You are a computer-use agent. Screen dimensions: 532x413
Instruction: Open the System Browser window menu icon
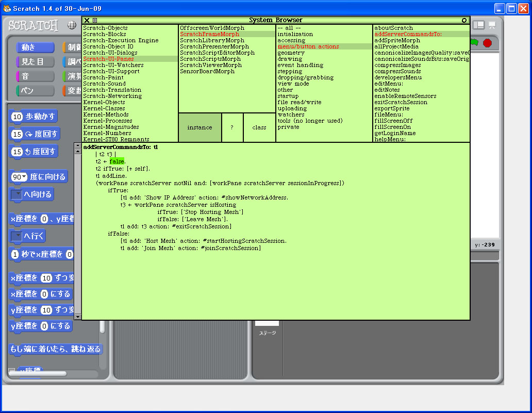[x=95, y=20]
